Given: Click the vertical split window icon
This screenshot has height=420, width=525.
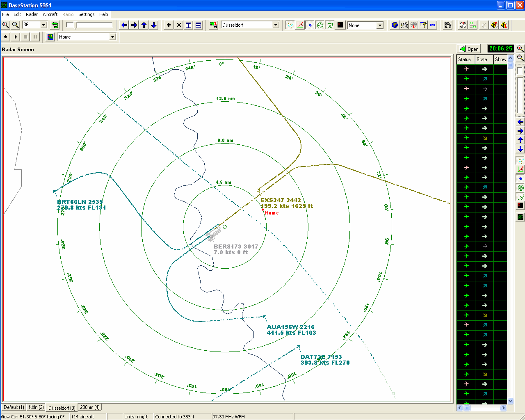Looking at the screenshot, I should (x=189, y=25).
